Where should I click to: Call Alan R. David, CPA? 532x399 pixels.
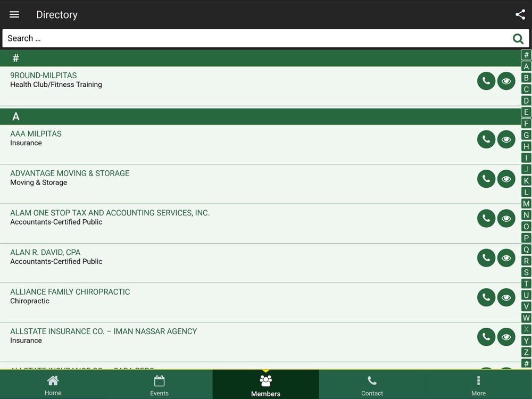click(486, 258)
